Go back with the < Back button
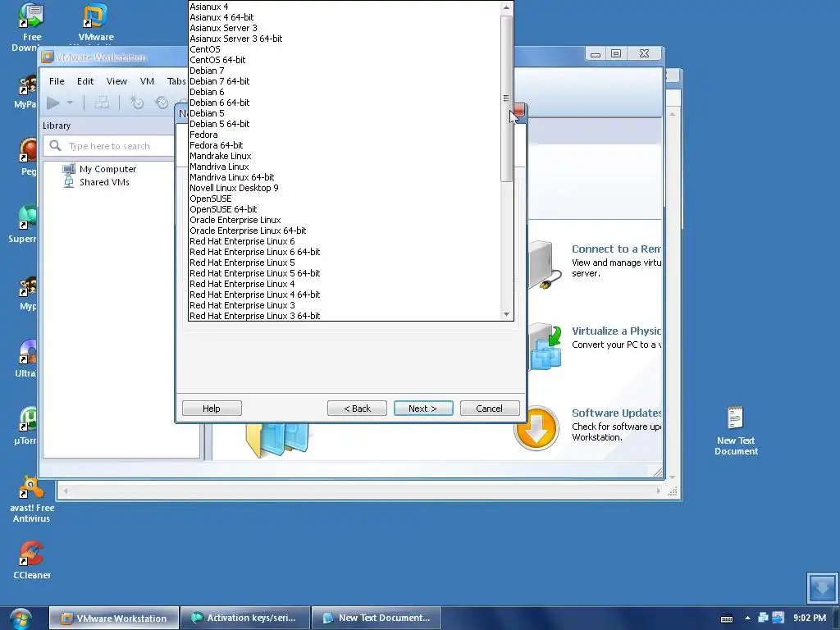The image size is (840, 630). coord(357,409)
